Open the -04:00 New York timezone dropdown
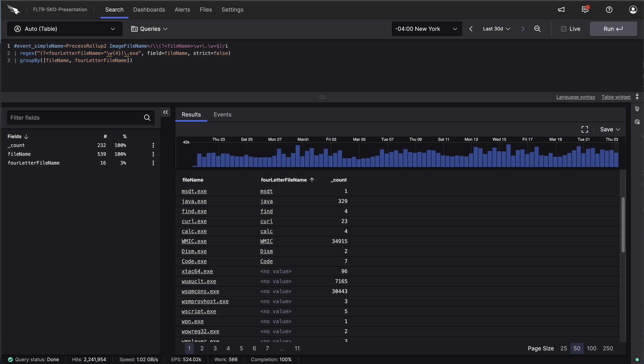This screenshot has height=364, width=644. click(427, 29)
